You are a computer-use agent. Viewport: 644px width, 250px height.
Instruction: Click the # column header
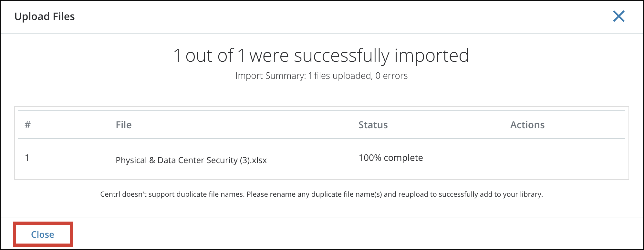[27, 125]
